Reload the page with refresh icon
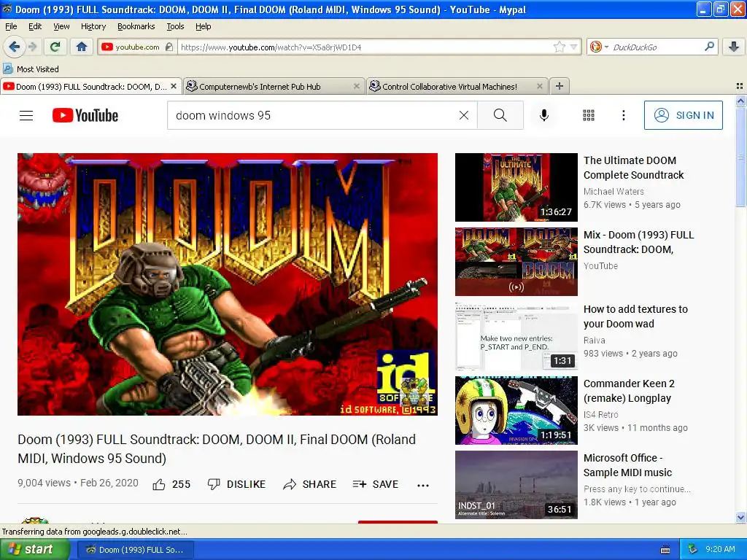The height and width of the screenshot is (560, 747). pyautogui.click(x=55, y=47)
